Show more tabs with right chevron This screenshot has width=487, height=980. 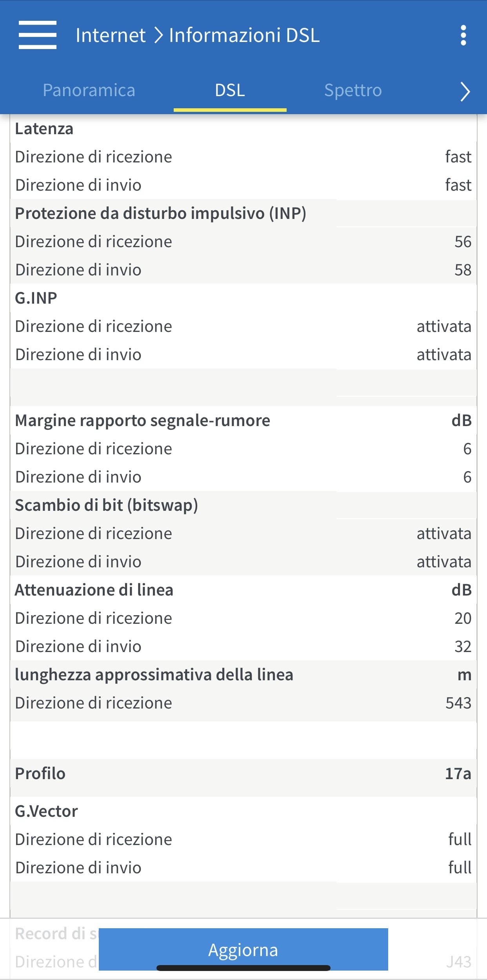[465, 91]
